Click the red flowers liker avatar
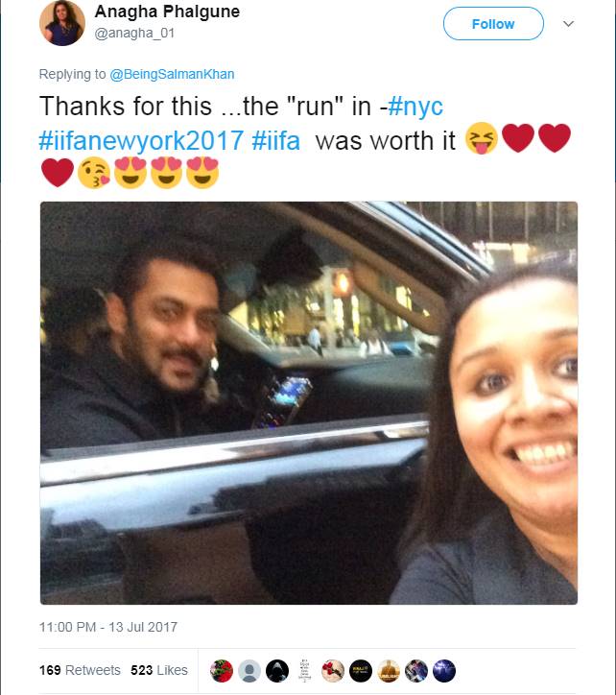The height and width of the screenshot is (695, 616). click(221, 671)
